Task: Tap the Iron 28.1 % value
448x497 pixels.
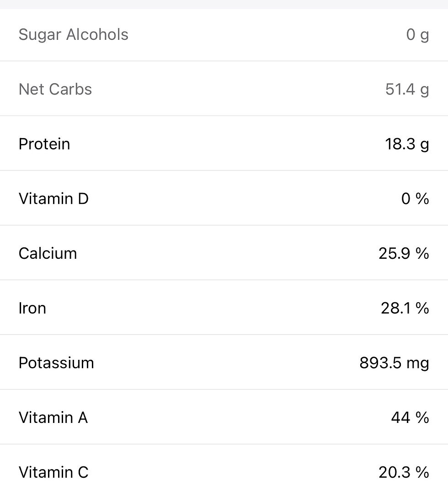Action: click(405, 308)
